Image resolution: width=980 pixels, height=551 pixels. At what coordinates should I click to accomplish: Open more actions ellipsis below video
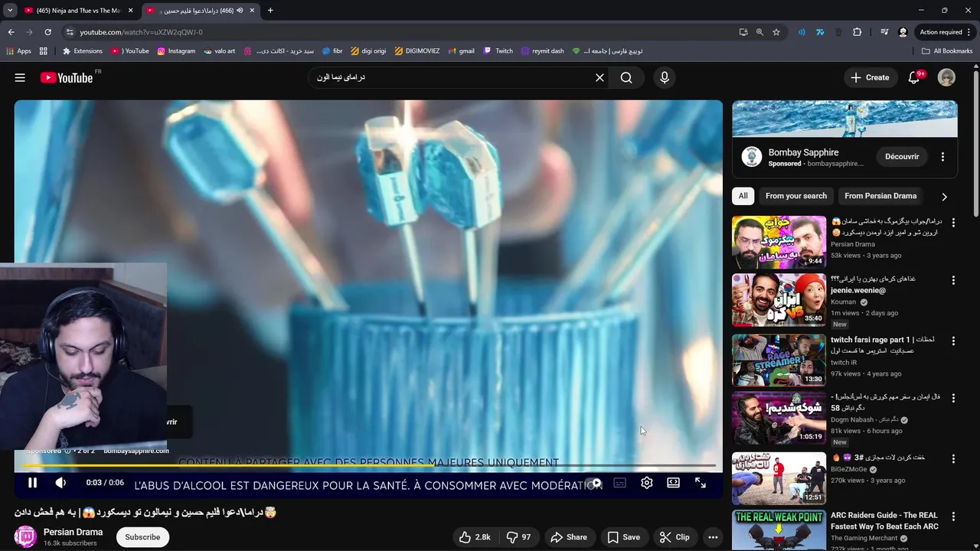coord(713,537)
